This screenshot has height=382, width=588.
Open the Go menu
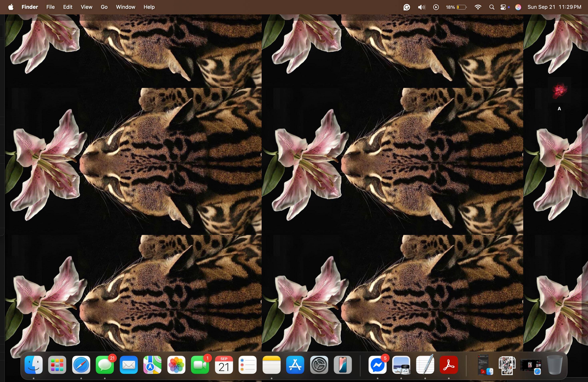tap(104, 7)
